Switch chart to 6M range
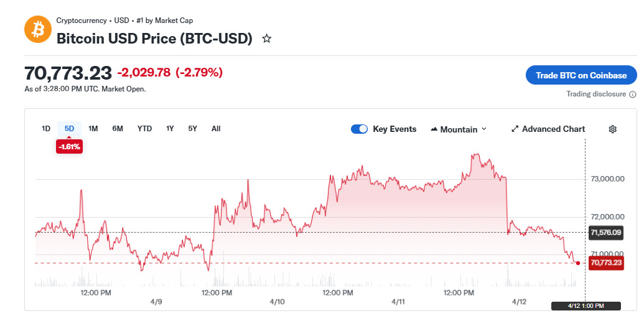Image resolution: width=644 pixels, height=316 pixels. (x=118, y=129)
